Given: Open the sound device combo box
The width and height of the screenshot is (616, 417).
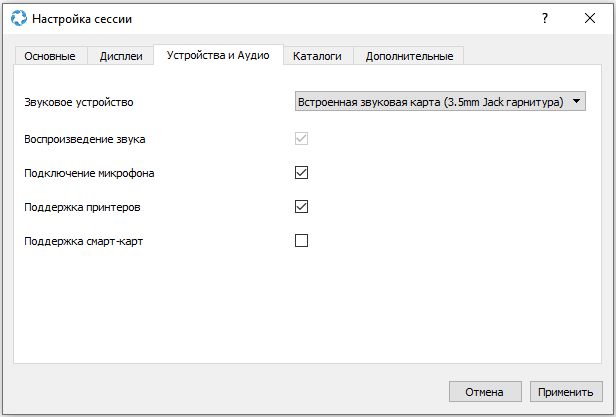Looking at the screenshot, I should point(430,101).
